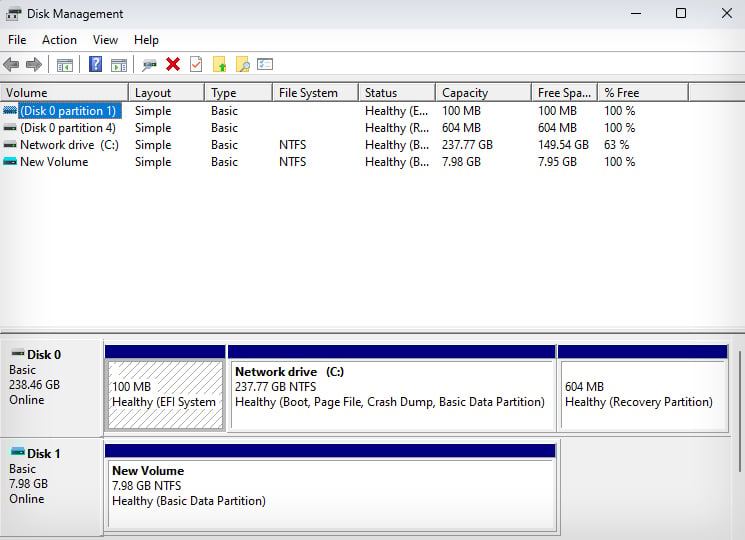This screenshot has width=745, height=540.
Task: Toggle the Show/Hide Console Tree icon
Action: click(x=65, y=65)
